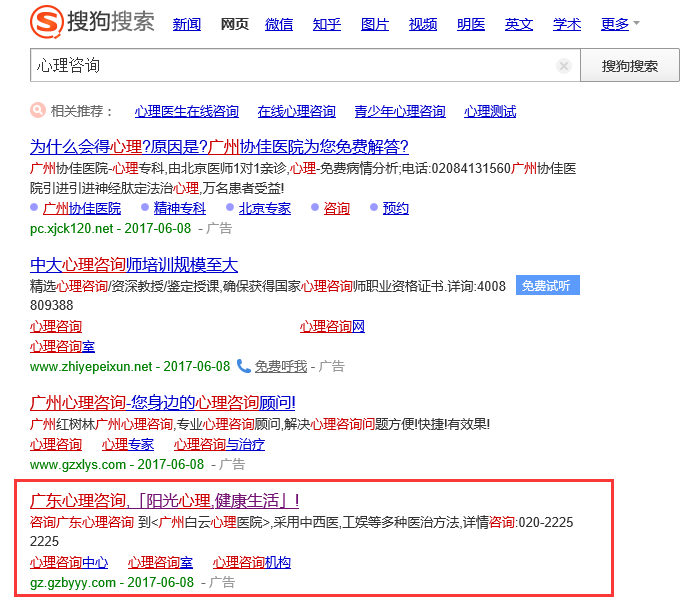Click the 心理专家 sublink
The width and height of the screenshot is (697, 599).
[128, 444]
